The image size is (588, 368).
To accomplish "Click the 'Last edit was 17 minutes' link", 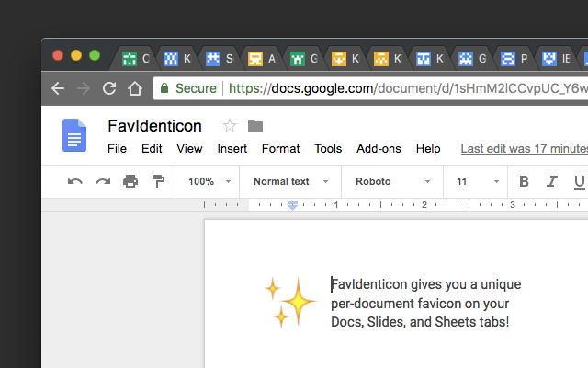I will tap(525, 149).
